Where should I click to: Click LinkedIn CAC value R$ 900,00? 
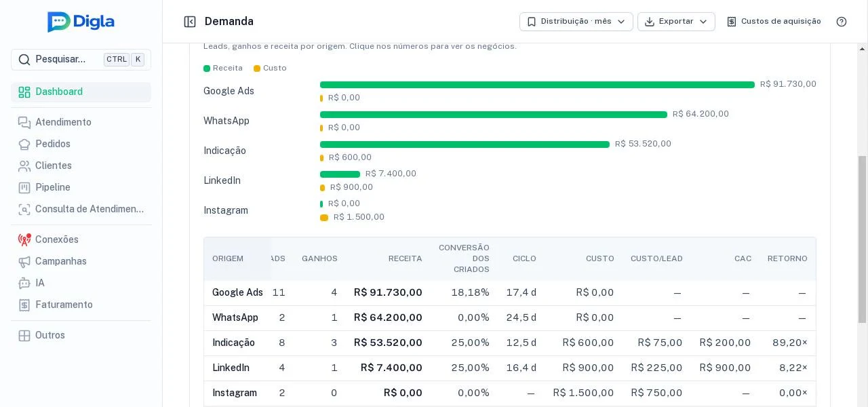coord(725,368)
